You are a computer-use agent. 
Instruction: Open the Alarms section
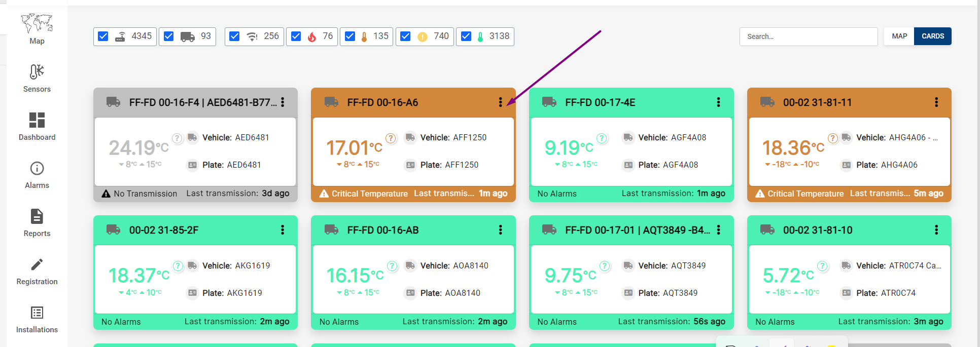(x=37, y=174)
